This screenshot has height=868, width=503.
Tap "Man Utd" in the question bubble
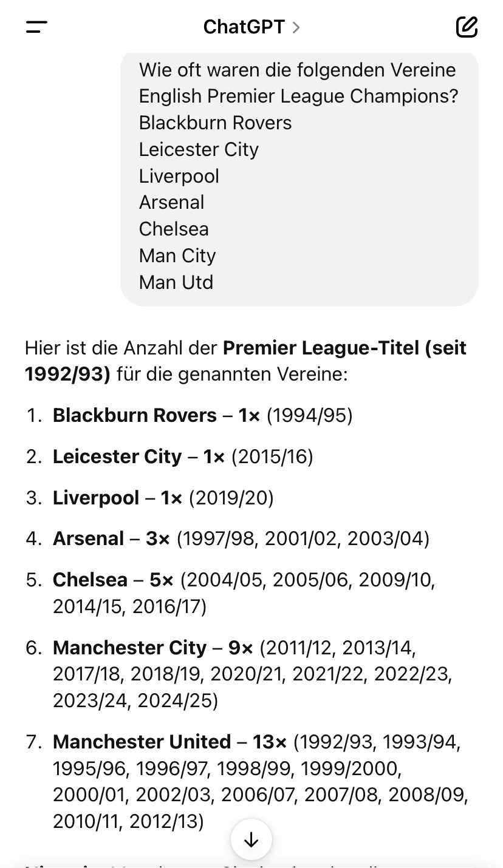click(176, 282)
